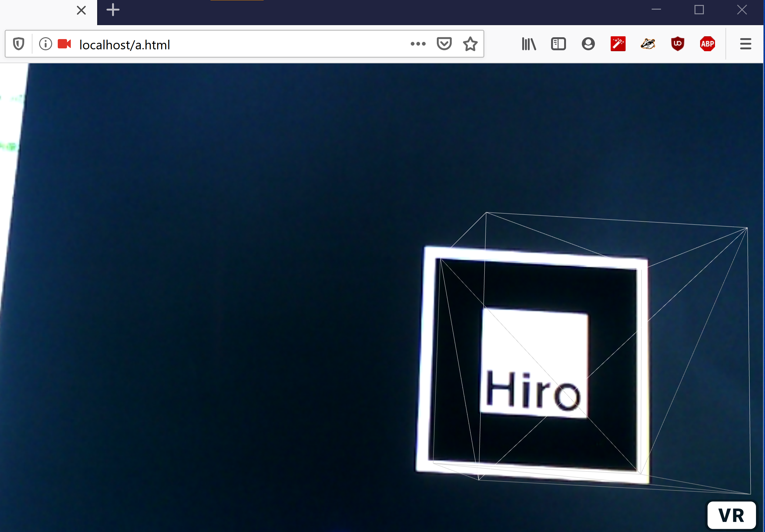Image resolution: width=765 pixels, height=532 pixels.
Task: Close the Firefox window
Action: 742,10
